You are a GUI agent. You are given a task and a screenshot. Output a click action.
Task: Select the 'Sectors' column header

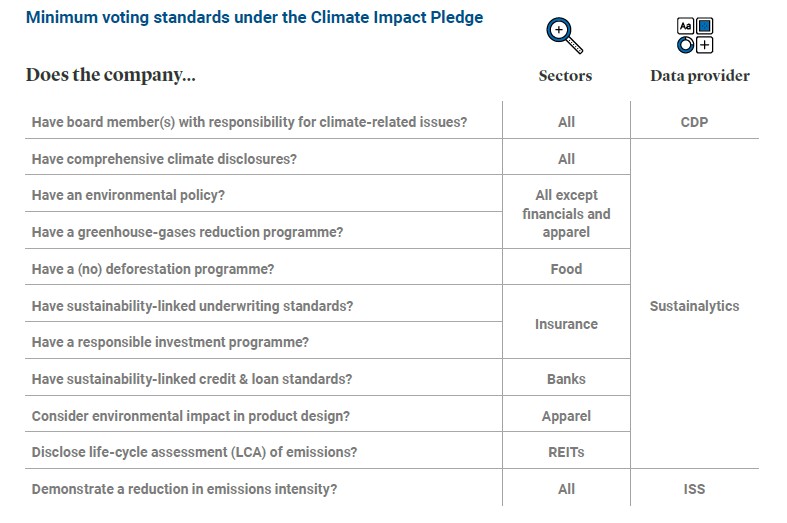pos(565,76)
